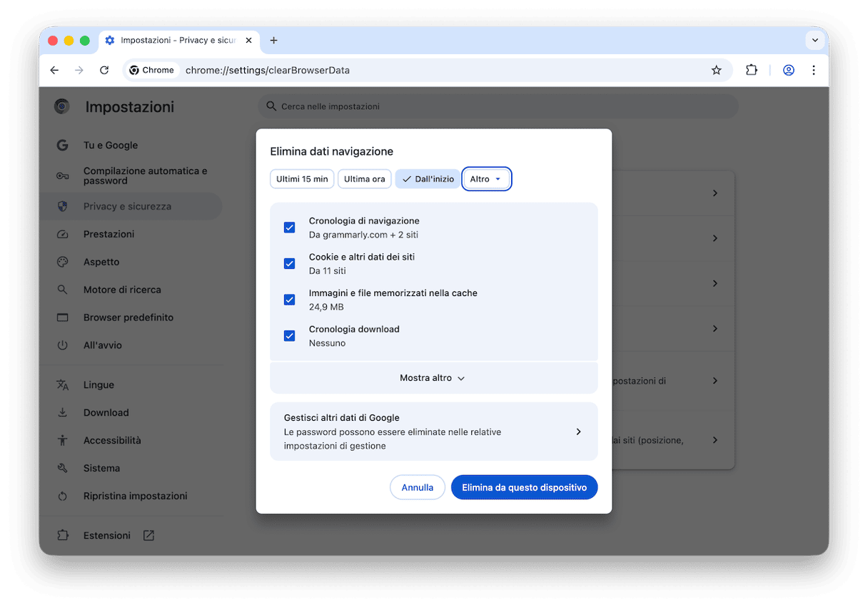Image resolution: width=868 pixels, height=607 pixels.
Task: Open the Altro time range dropdown
Action: pyautogui.click(x=486, y=179)
